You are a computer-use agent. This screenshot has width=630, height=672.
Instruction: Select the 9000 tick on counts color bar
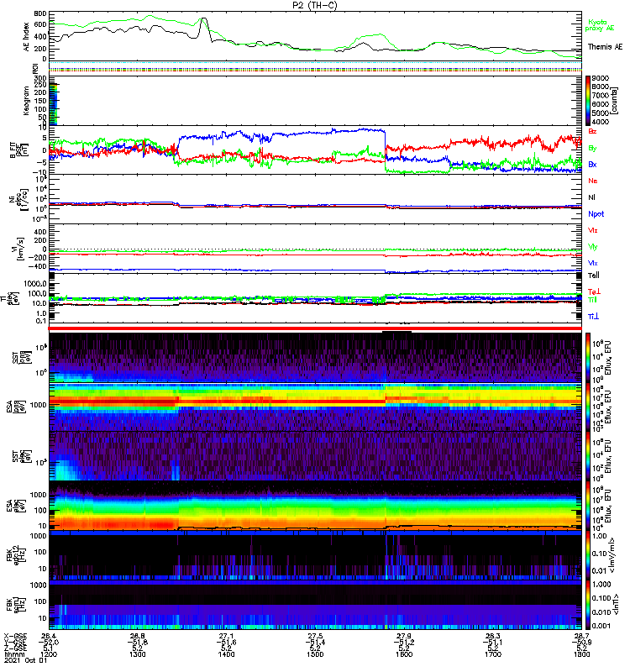pyautogui.click(x=600, y=78)
